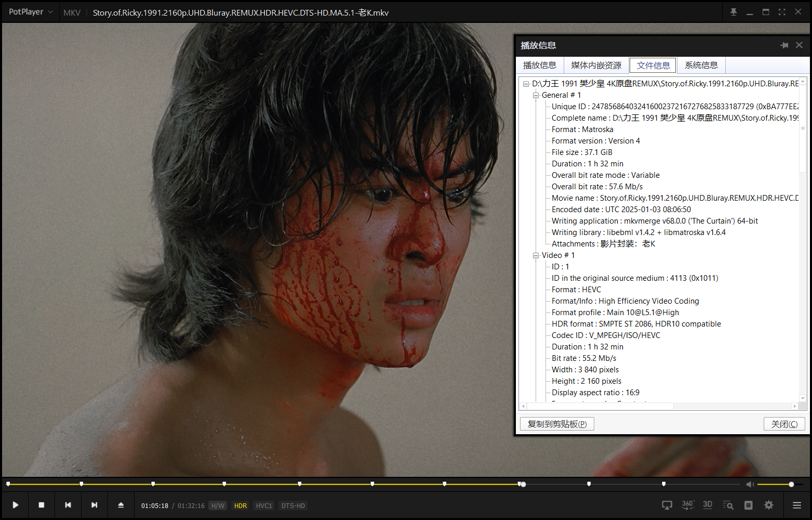Select File size : 37.1 GiB row
The width and height of the screenshot is (812, 520).
pos(582,152)
